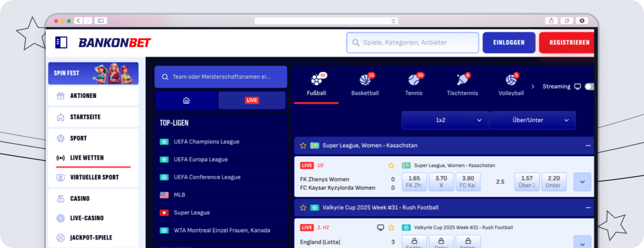Image resolution: width=644 pixels, height=248 pixels.
Task: Click the FC Kaysar Kyzylorda Women team name
Action: [x=338, y=188]
